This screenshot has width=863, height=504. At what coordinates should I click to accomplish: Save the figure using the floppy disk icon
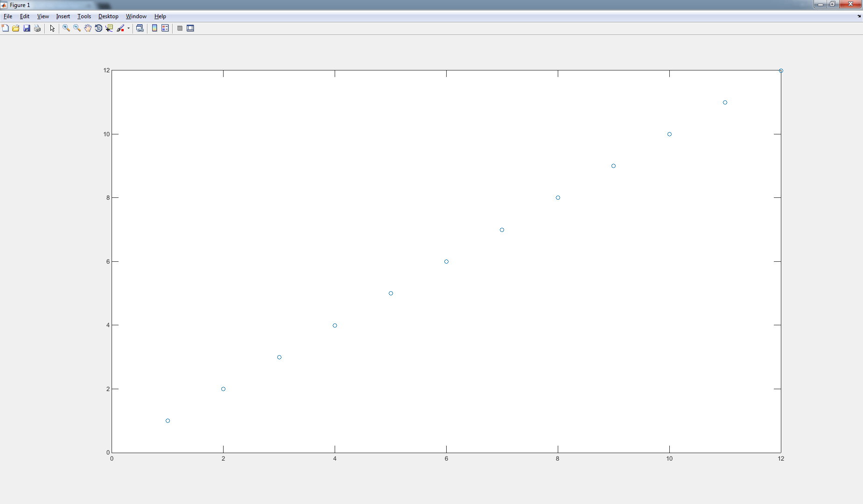click(27, 28)
